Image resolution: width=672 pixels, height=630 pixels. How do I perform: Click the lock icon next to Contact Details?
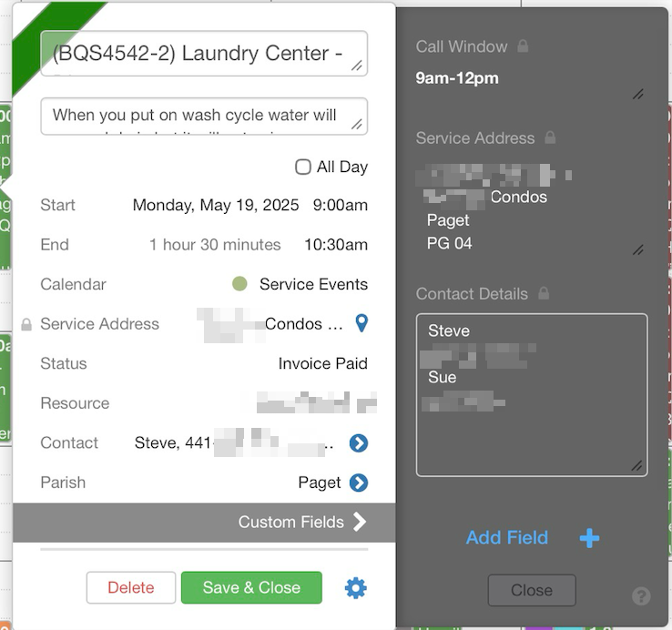(544, 294)
